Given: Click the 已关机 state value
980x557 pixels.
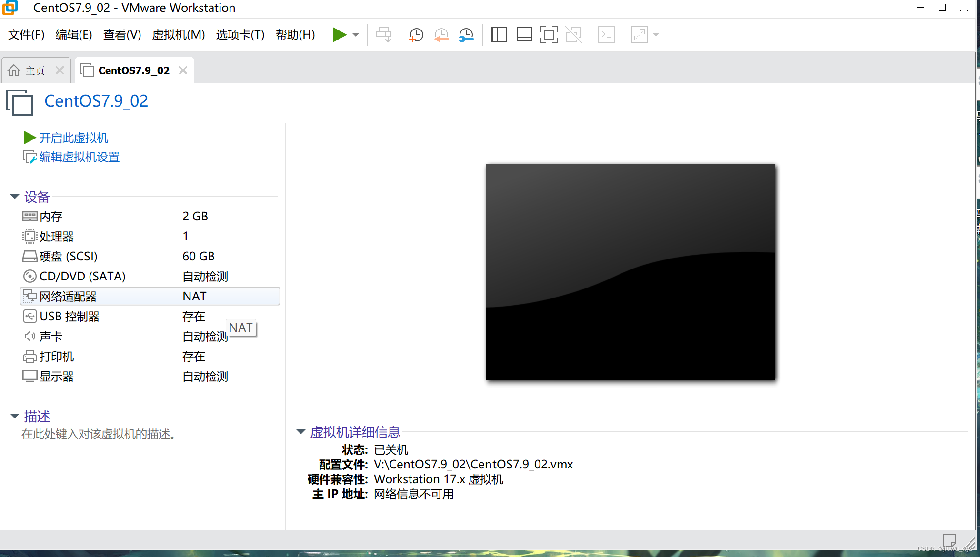Looking at the screenshot, I should click(x=391, y=449).
